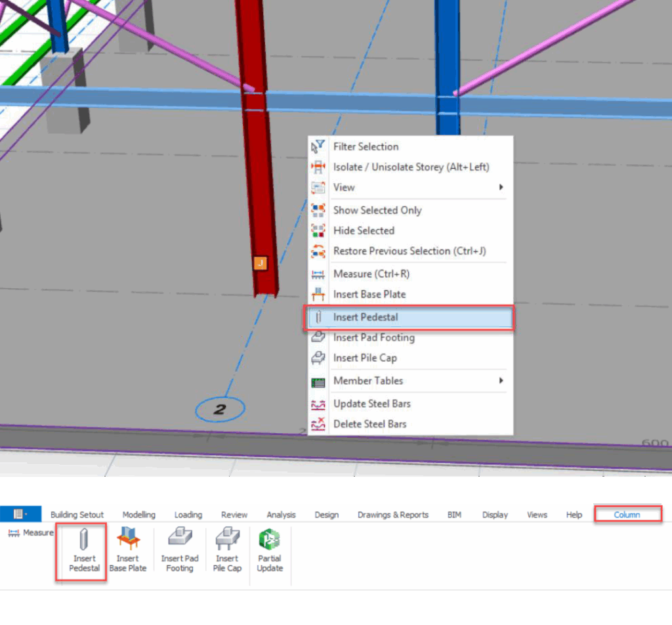Click Restore Previous Selection entry
672x625 pixels.
[x=409, y=251]
